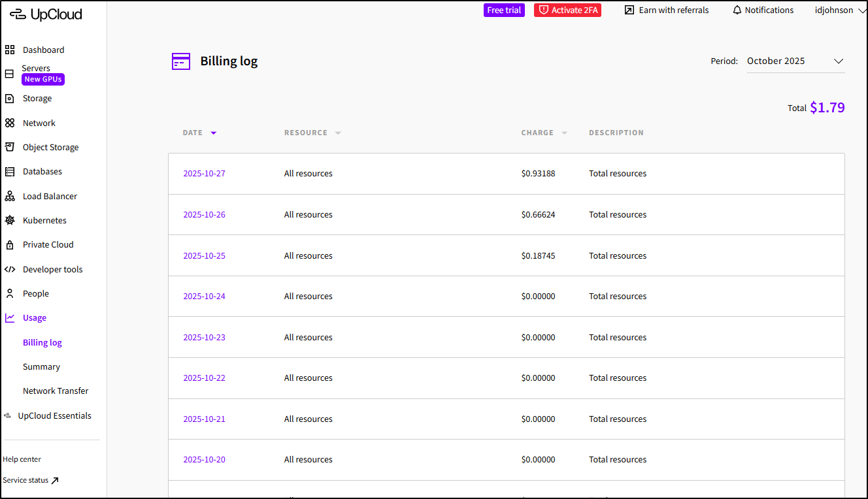The height and width of the screenshot is (499, 868).
Task: Click the Notifications bell icon
Action: click(x=737, y=10)
